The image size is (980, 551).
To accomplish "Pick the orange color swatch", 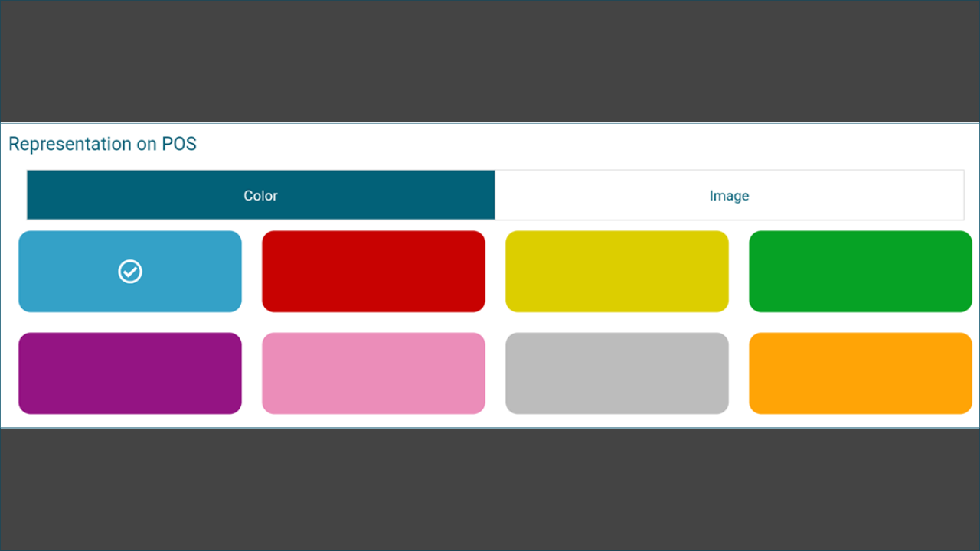I will click(861, 373).
